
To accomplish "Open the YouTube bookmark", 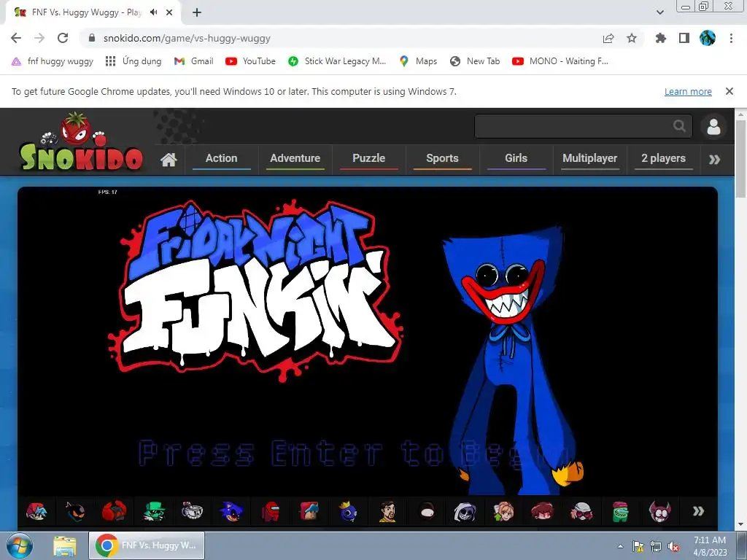I will [251, 61].
